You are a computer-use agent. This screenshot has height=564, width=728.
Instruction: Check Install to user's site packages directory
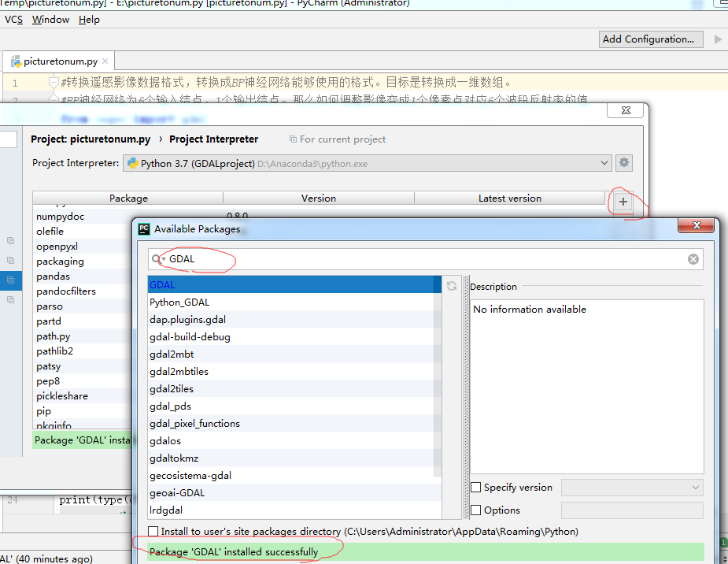tap(152, 532)
